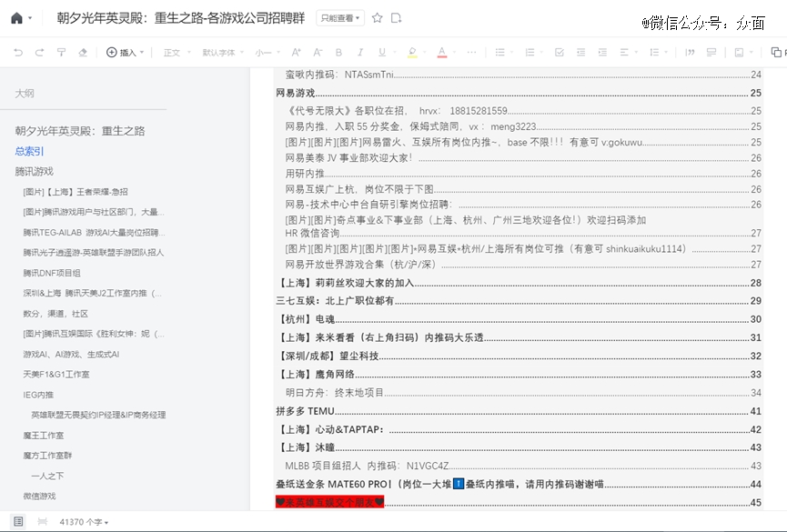Click the copy icon at the toolbar's right end
Image resolution: width=787 pixels, height=532 pixels.
click(x=776, y=52)
